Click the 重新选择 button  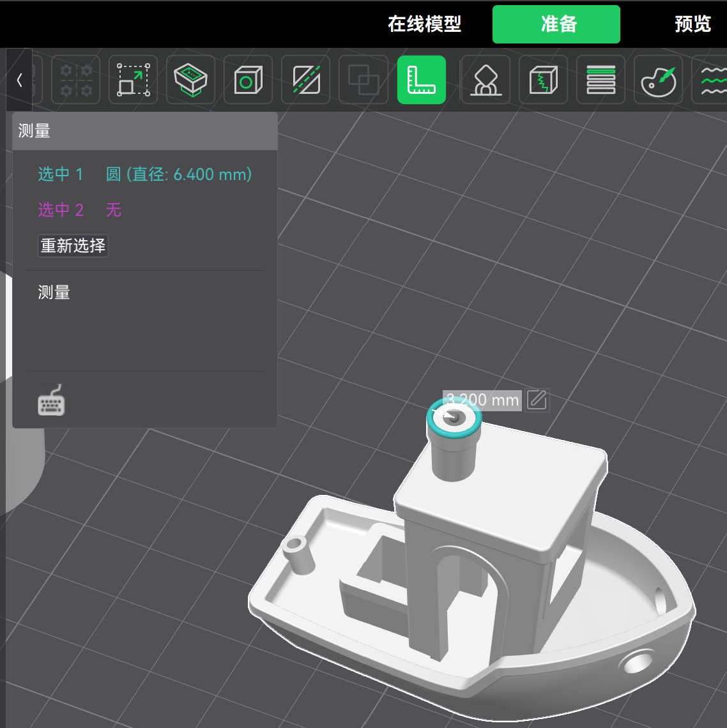73,246
